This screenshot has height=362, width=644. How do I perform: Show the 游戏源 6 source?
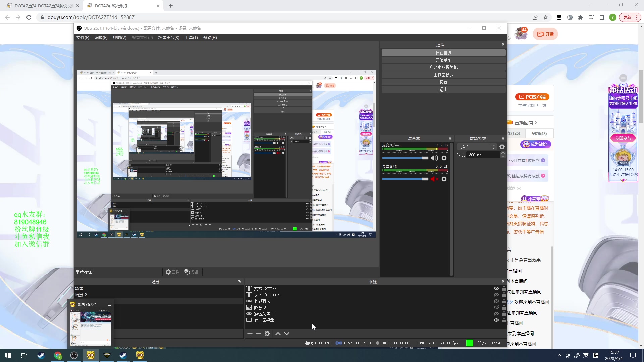point(496,301)
